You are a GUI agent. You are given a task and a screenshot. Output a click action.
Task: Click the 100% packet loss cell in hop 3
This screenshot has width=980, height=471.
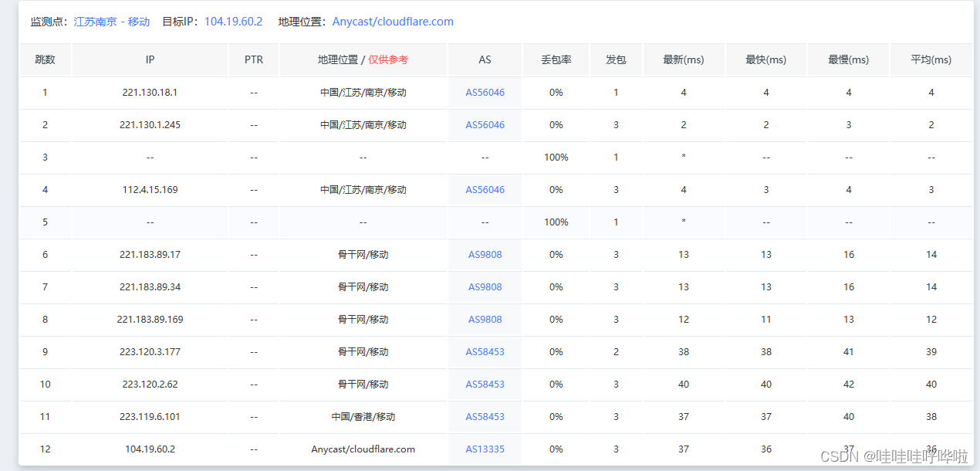click(556, 158)
